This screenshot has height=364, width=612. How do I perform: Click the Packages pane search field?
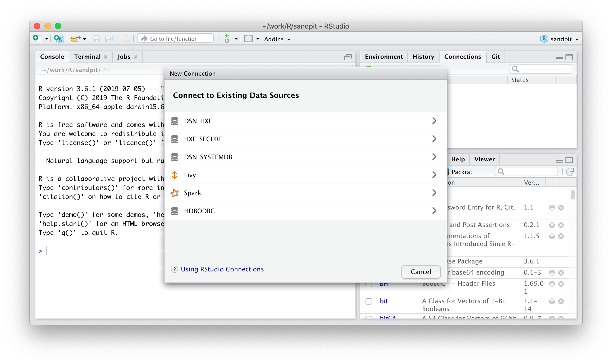(526, 172)
